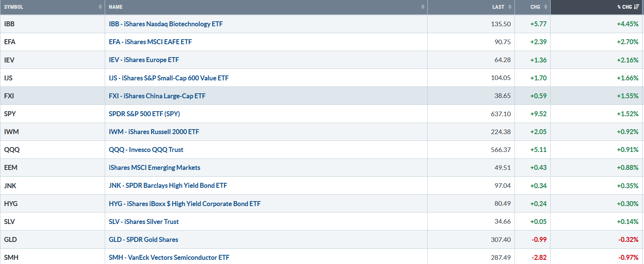Viewport: 644px width, 264px height.
Task: Open the SLV iShares Silver Trust link
Action: coord(144,222)
